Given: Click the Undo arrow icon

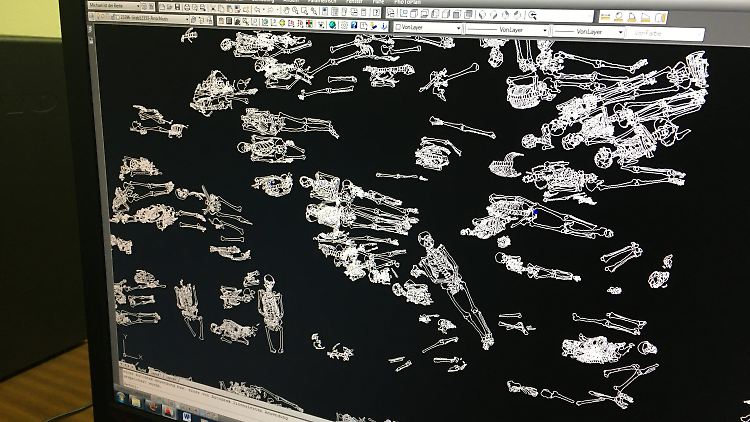Looking at the screenshot, I should point(257,10).
